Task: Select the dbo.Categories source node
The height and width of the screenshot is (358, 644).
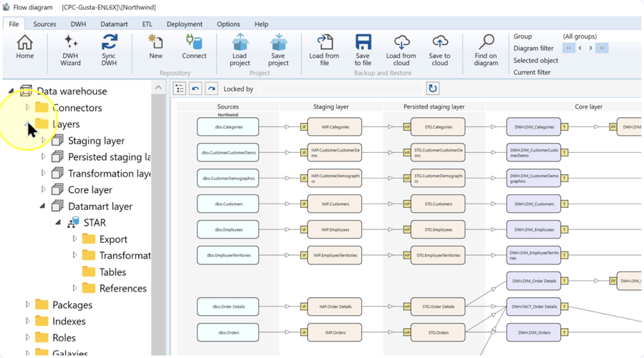Action: [228, 127]
